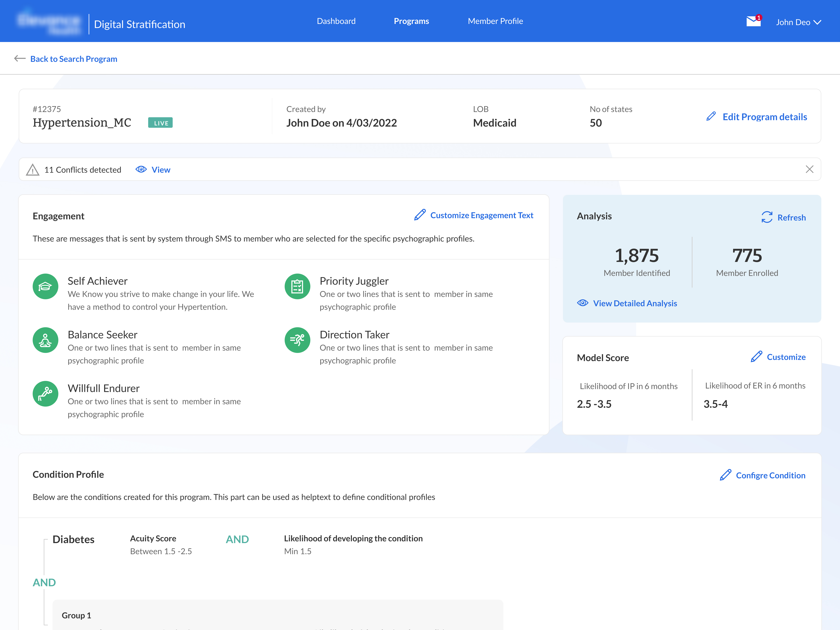Open the mail notifications envelope icon
Viewport: 840px width, 630px height.
pyautogui.click(x=753, y=21)
